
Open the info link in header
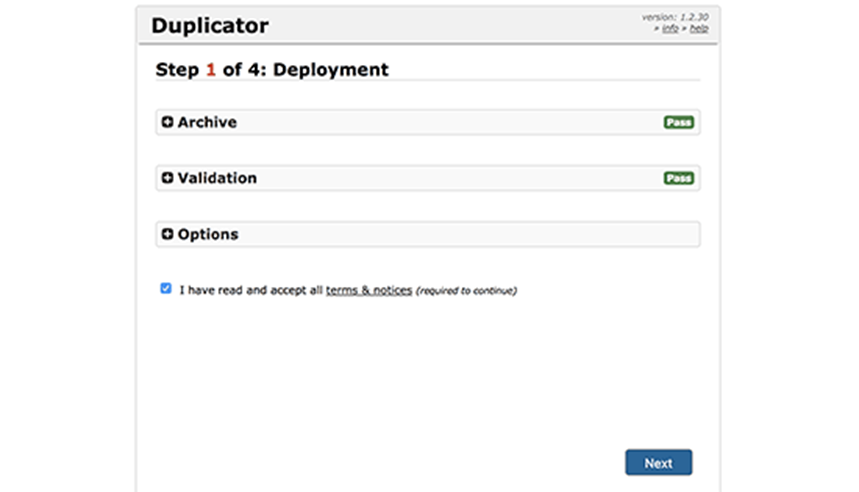tap(670, 28)
